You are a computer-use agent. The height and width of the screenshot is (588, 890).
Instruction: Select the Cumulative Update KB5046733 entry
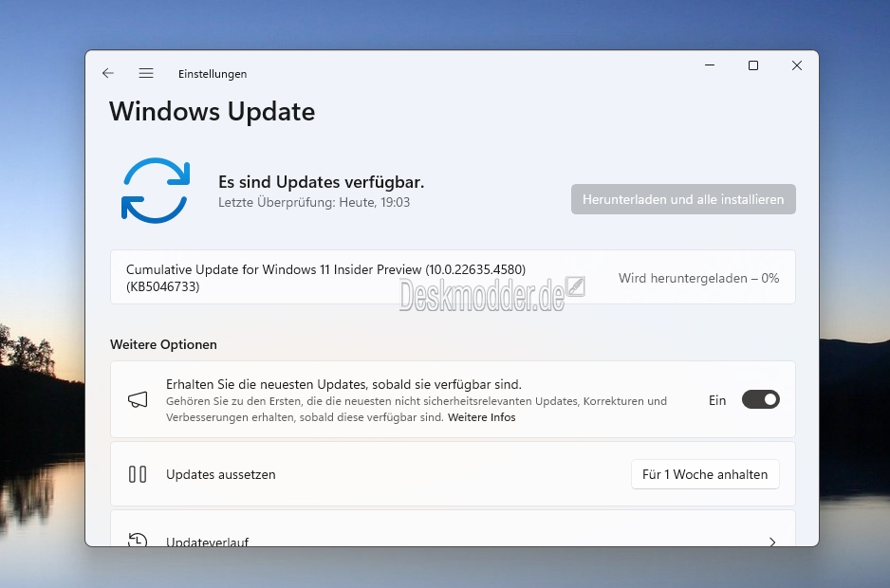[x=453, y=277]
